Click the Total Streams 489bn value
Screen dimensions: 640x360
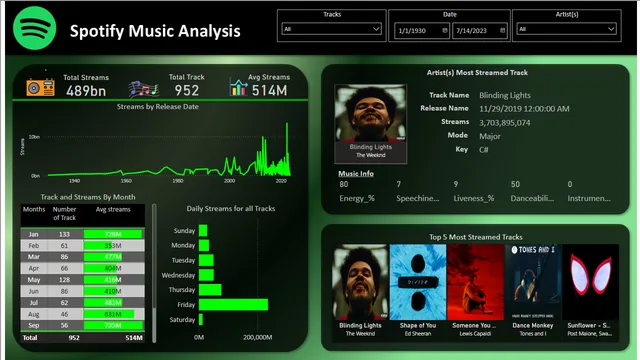[x=86, y=91]
